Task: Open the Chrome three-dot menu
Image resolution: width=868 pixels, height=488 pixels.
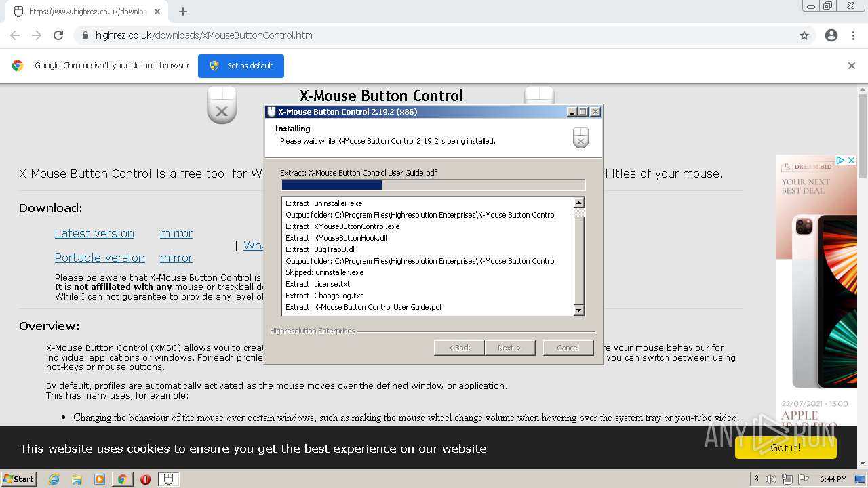Action: (x=853, y=35)
